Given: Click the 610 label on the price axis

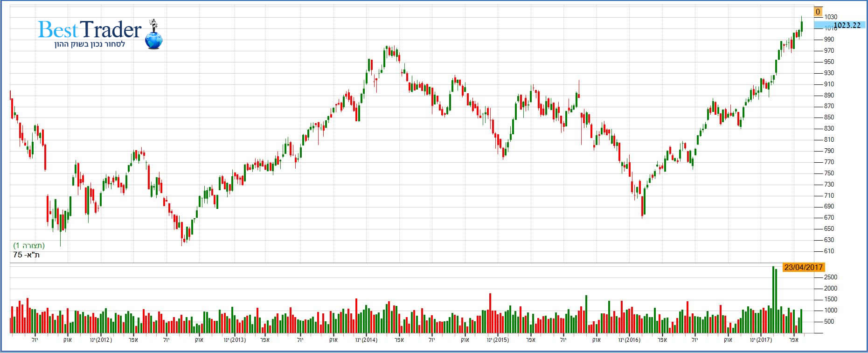Looking at the screenshot, I should (829, 251).
